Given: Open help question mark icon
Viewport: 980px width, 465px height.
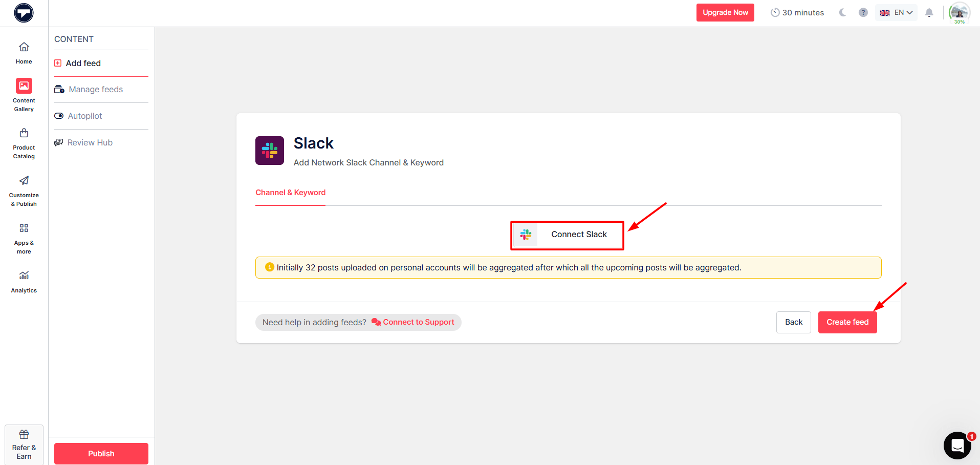Looking at the screenshot, I should tap(863, 13).
